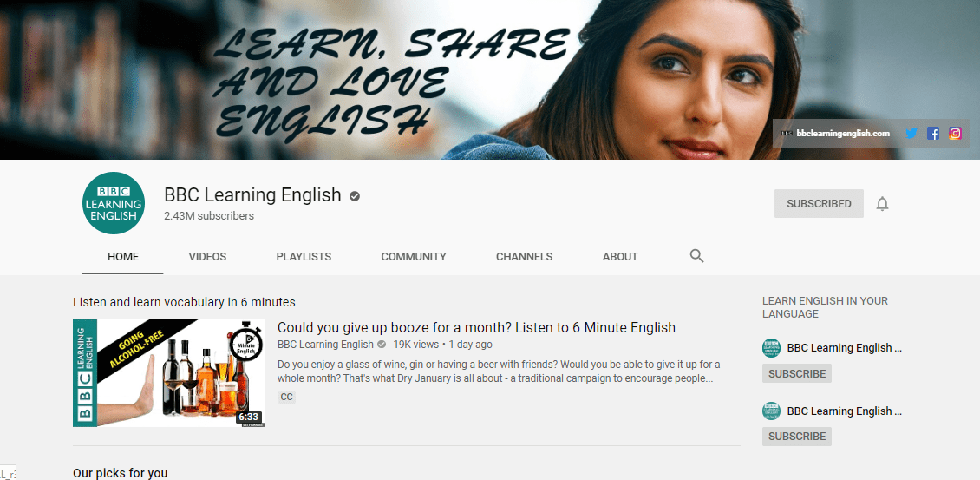Click the notification bell icon
Screen dimensions: 980x480
point(882,204)
